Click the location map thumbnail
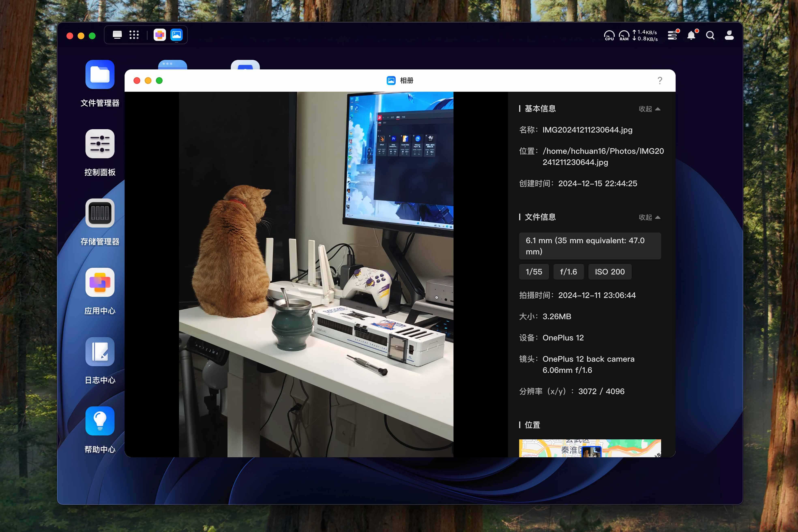 [590, 448]
